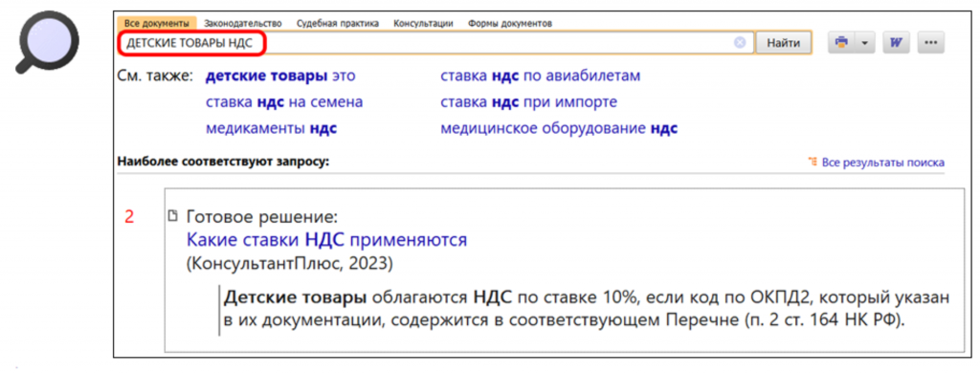Click the tree icon beside Все результаты поиска
The width and height of the screenshot is (980, 373).
[x=813, y=163]
